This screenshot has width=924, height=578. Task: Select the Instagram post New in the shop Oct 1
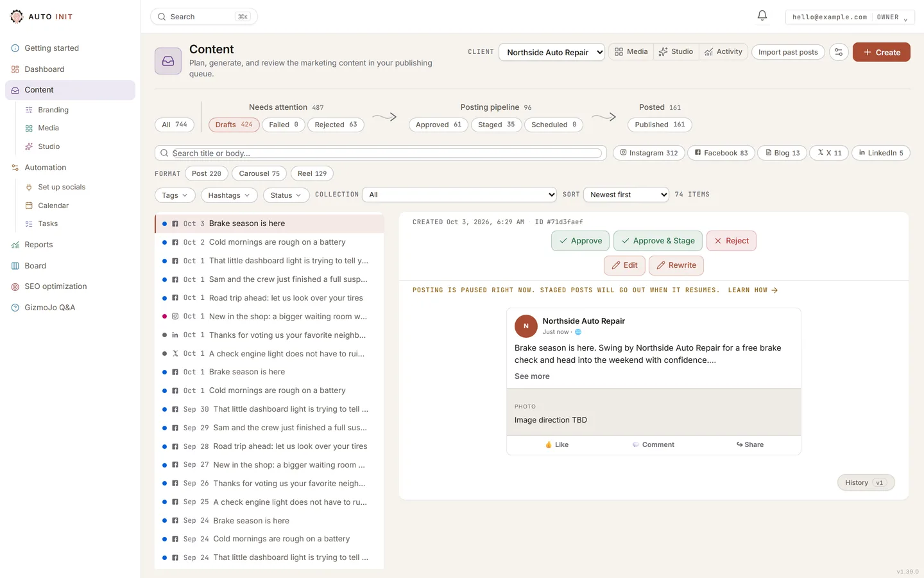269,317
